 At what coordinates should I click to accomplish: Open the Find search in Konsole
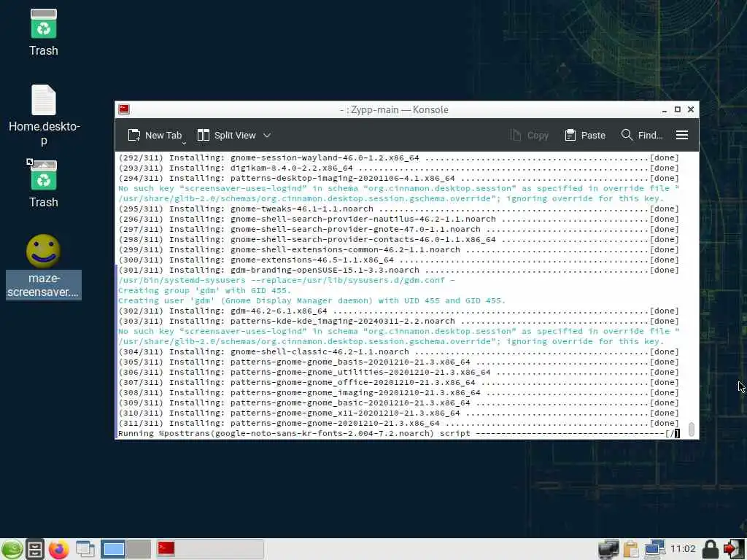642,135
